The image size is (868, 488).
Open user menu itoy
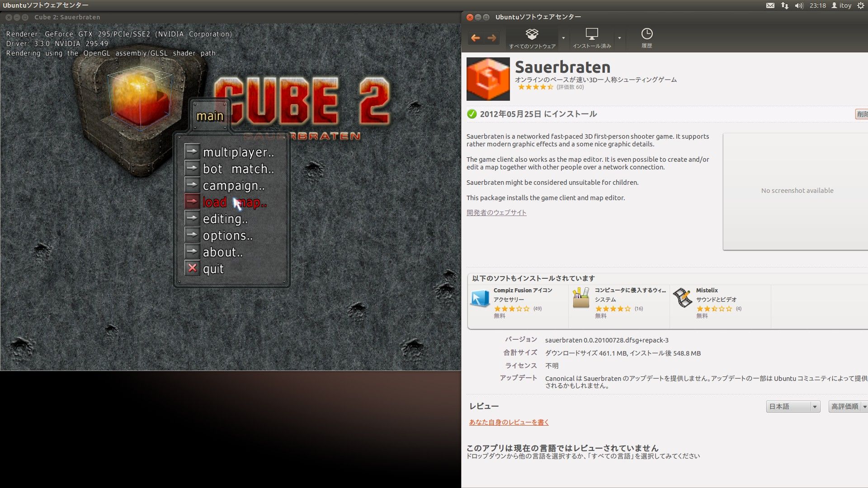(841, 5)
